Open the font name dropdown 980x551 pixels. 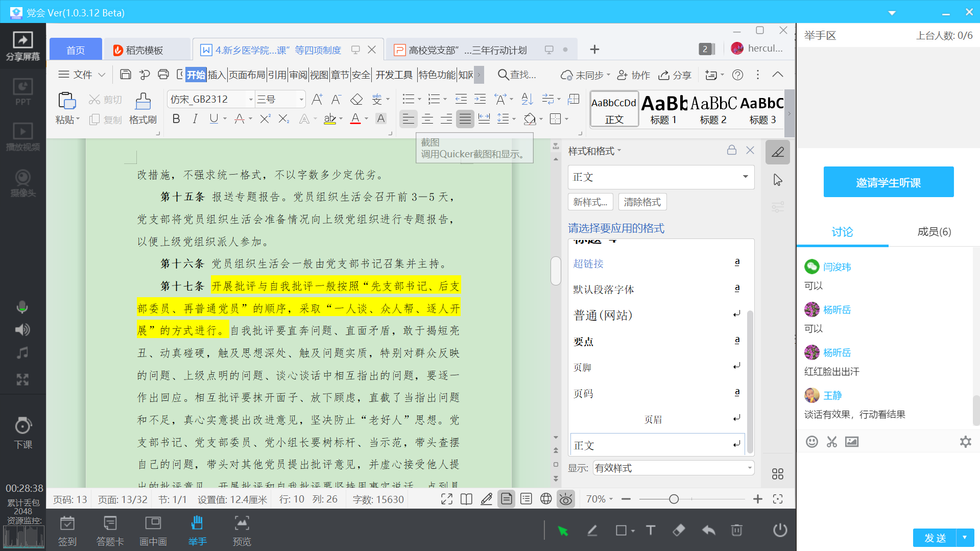pos(250,100)
